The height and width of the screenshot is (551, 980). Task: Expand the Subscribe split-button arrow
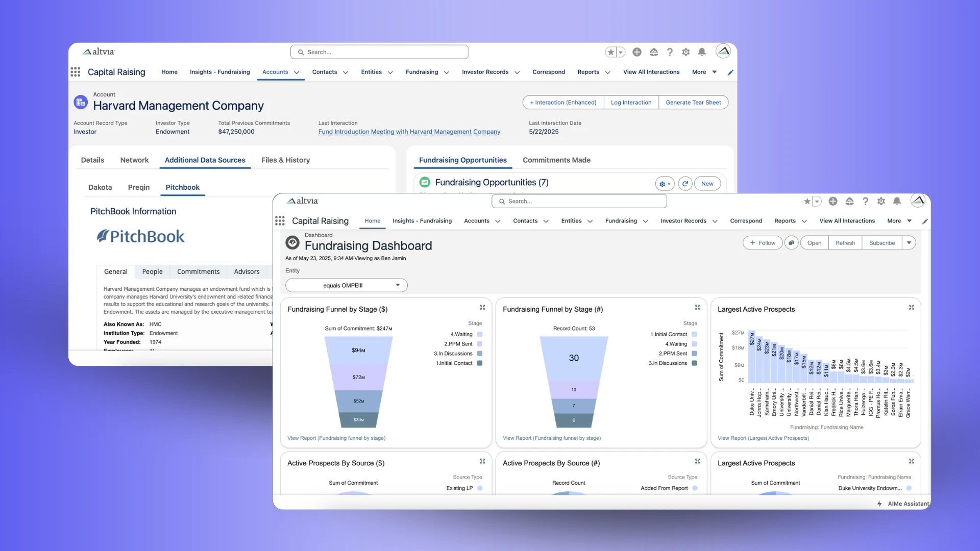coord(910,242)
